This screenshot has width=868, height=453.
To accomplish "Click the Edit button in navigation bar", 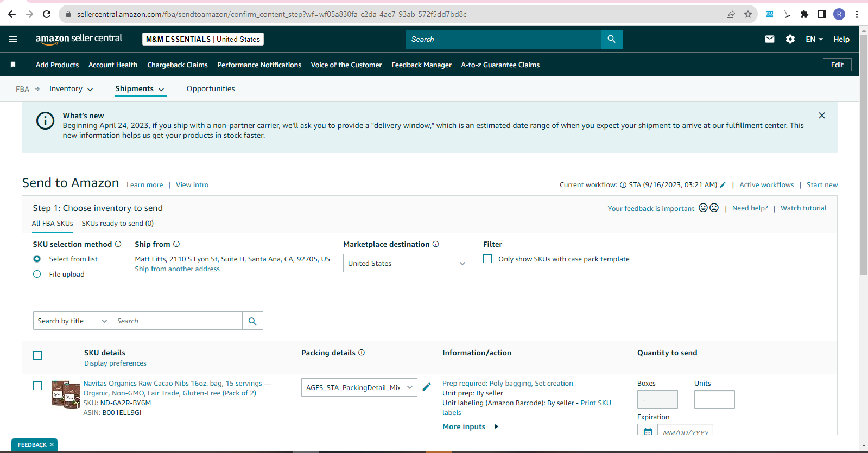I will click(x=837, y=65).
